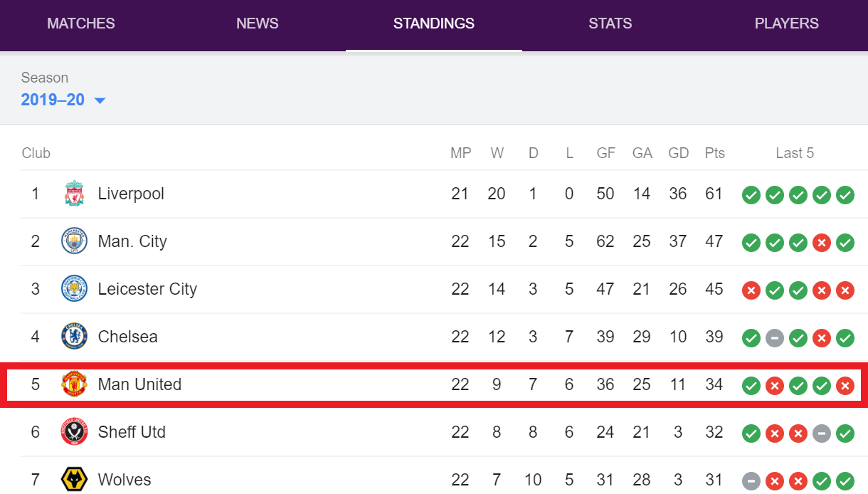Click the Liverpool club crest icon
The width and height of the screenshot is (868, 494).
click(x=74, y=194)
